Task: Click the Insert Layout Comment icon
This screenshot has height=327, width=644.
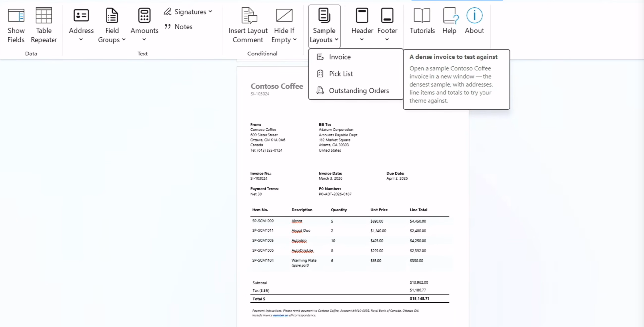Action: tap(248, 15)
